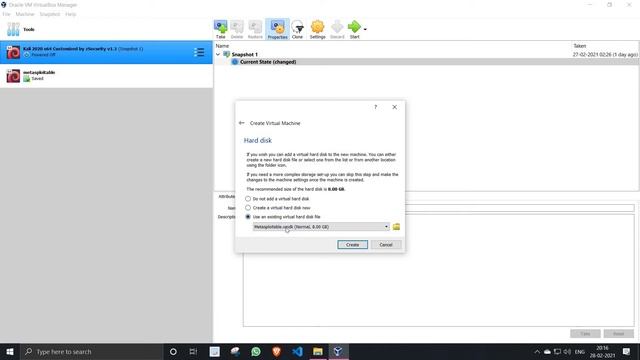Click the folder icon to browse disk file
This screenshot has width=640, height=360.
pyautogui.click(x=396, y=227)
